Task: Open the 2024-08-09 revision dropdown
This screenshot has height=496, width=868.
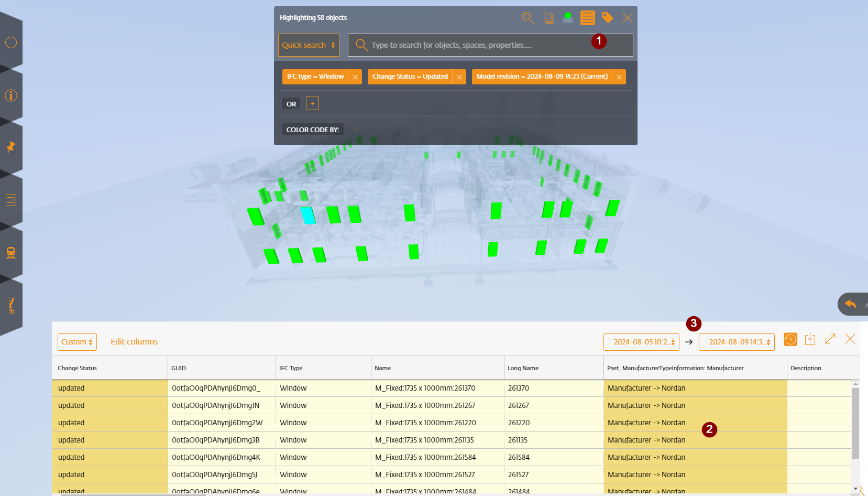Action: click(737, 342)
